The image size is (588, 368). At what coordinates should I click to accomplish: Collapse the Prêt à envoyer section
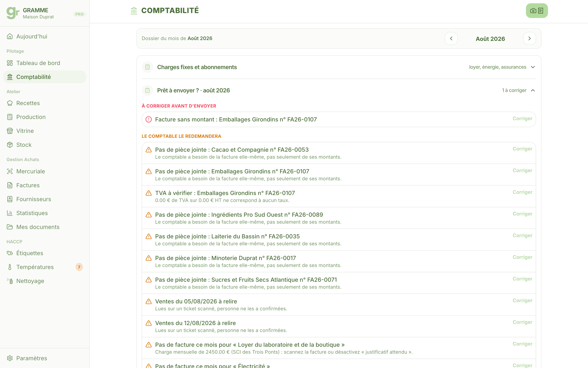(339, 91)
